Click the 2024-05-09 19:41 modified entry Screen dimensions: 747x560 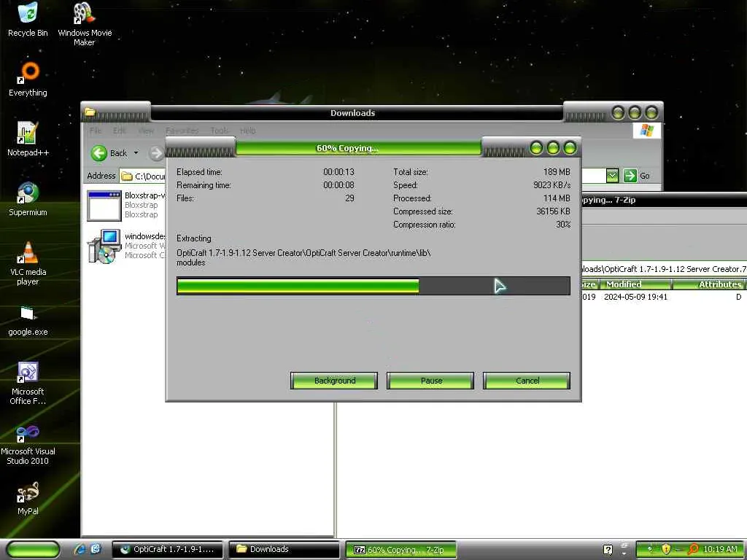click(635, 297)
